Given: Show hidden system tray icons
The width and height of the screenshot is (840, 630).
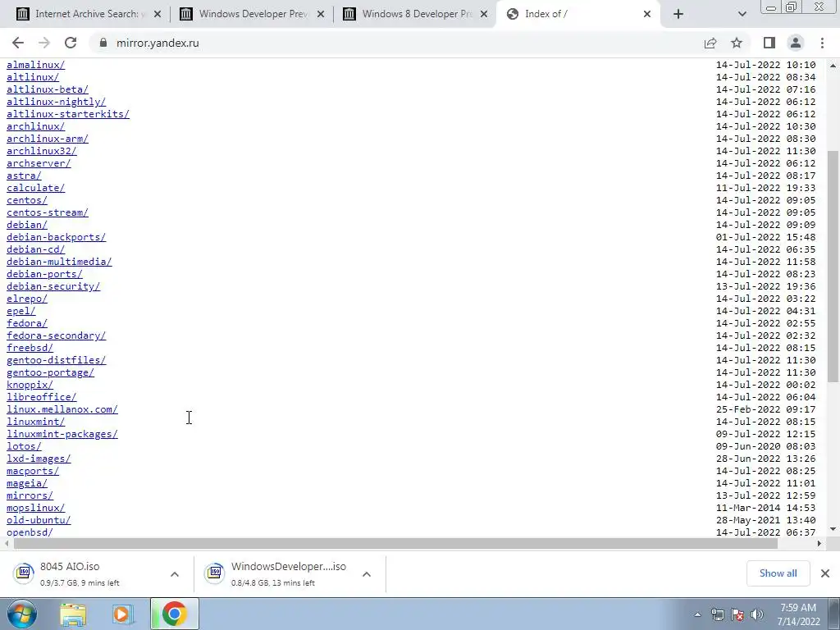Looking at the screenshot, I should 697,614.
